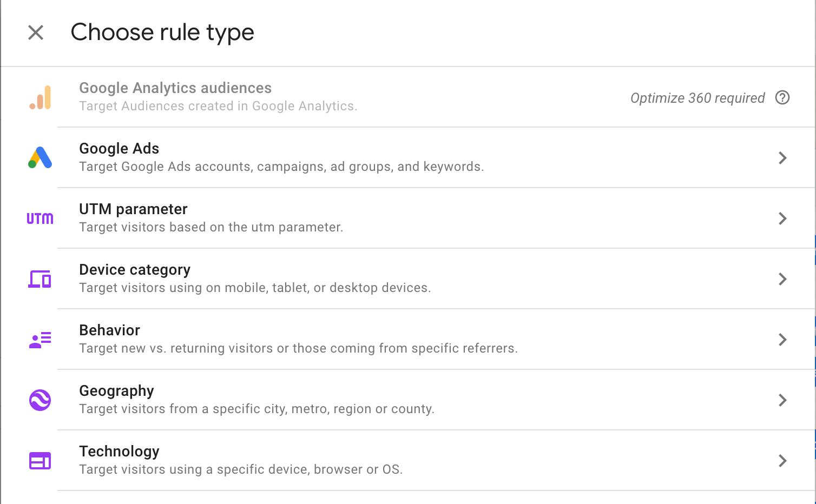Click the purple UTM icon
Image resolution: width=816 pixels, height=504 pixels.
40,218
